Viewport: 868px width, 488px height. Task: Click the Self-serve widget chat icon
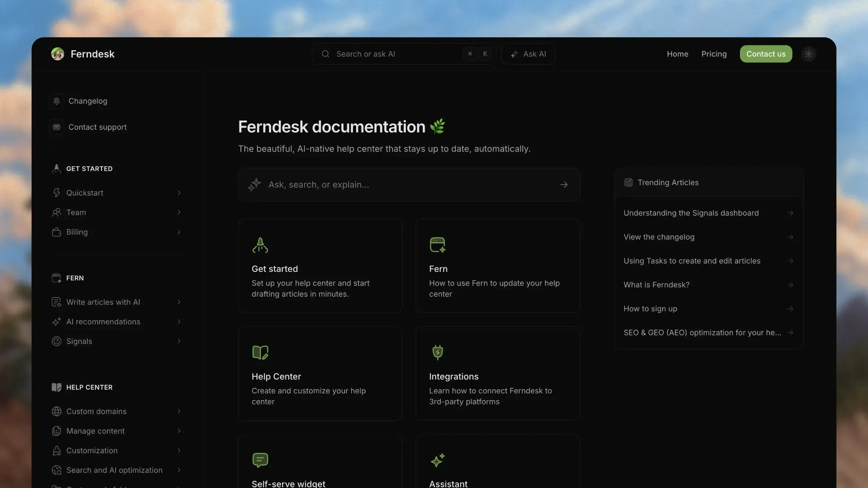(x=260, y=460)
